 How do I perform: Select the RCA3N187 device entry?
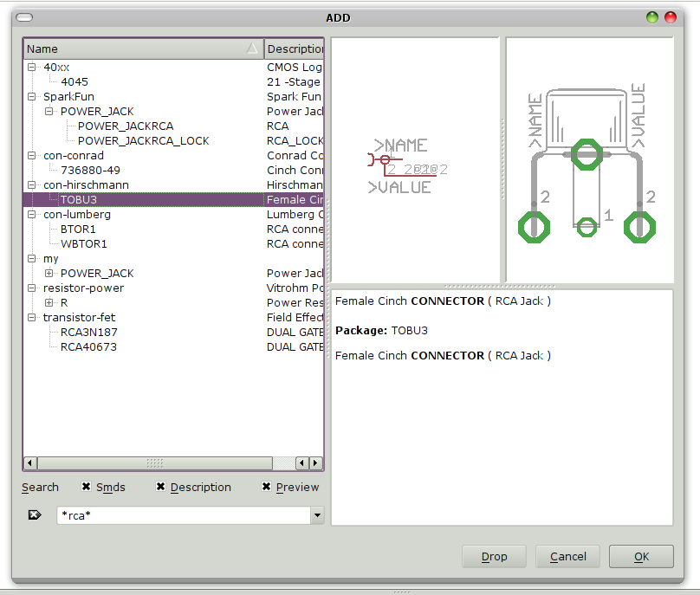[x=88, y=332]
